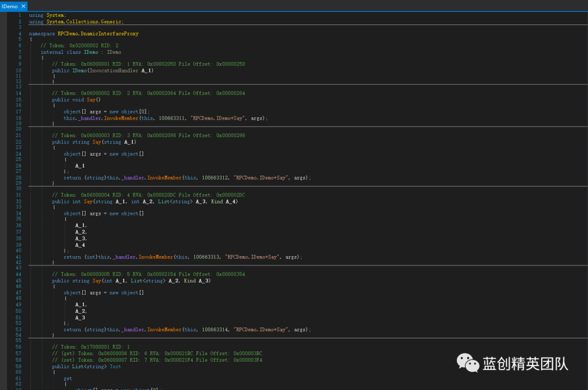
Task: Click the "(set) Token: 0x06000007" comment
Action: point(157,360)
